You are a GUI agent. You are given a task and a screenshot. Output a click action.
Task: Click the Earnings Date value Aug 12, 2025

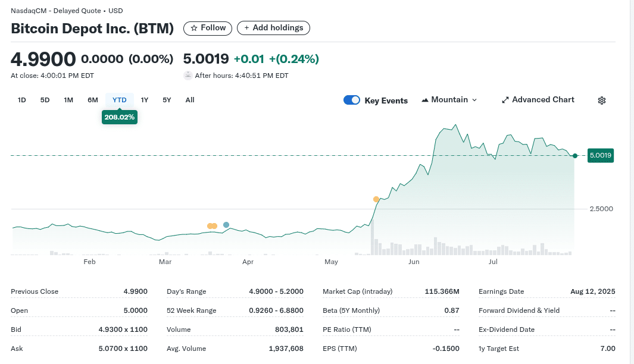tap(593, 291)
